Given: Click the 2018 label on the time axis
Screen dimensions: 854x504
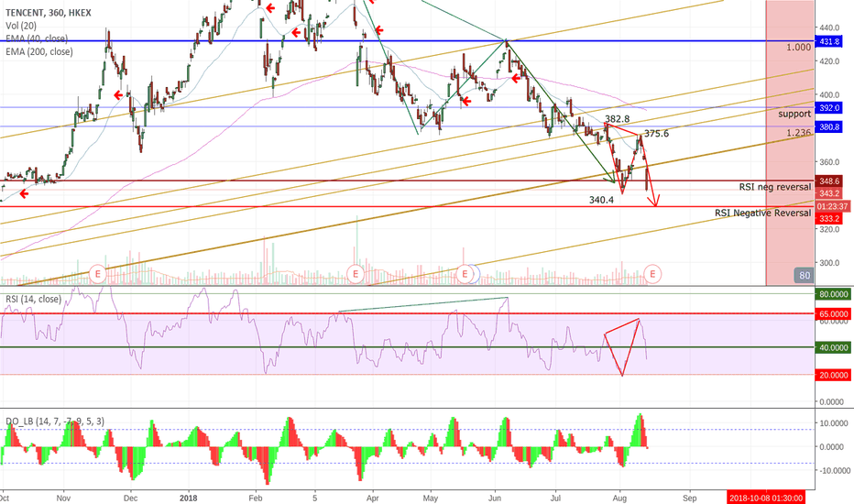Looking at the screenshot, I should (189, 498).
